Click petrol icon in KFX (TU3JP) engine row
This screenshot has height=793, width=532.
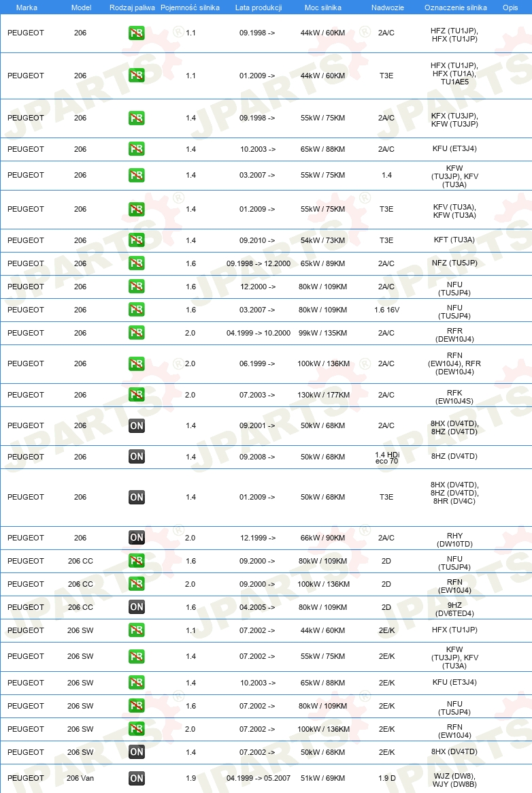coord(137,118)
